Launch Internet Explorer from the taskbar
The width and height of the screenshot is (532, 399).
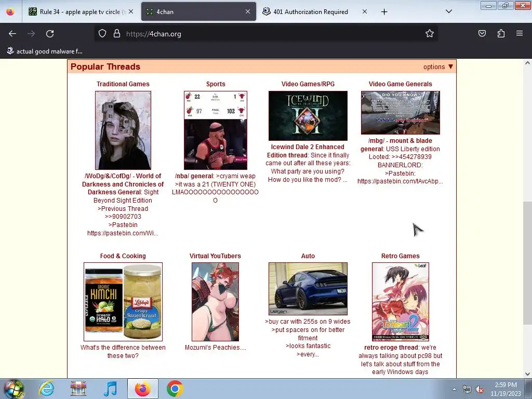click(x=46, y=389)
